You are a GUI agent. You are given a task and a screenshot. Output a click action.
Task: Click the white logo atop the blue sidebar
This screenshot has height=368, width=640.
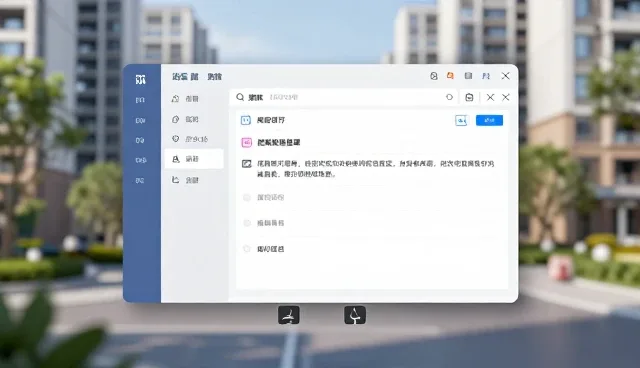(140, 79)
